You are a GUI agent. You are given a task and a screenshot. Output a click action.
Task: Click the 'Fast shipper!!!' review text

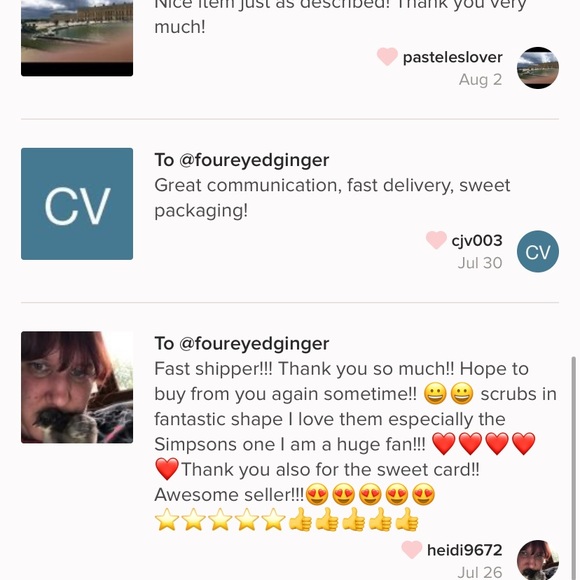click(x=355, y=432)
